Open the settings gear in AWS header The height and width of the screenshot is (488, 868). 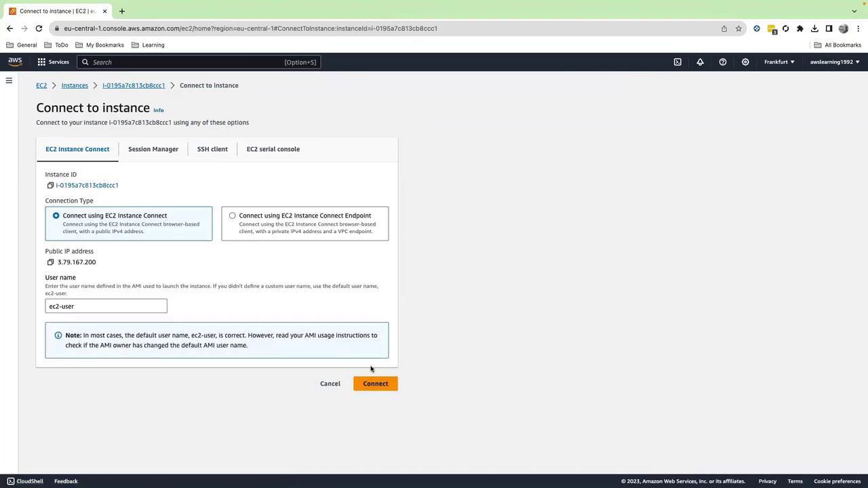point(745,62)
